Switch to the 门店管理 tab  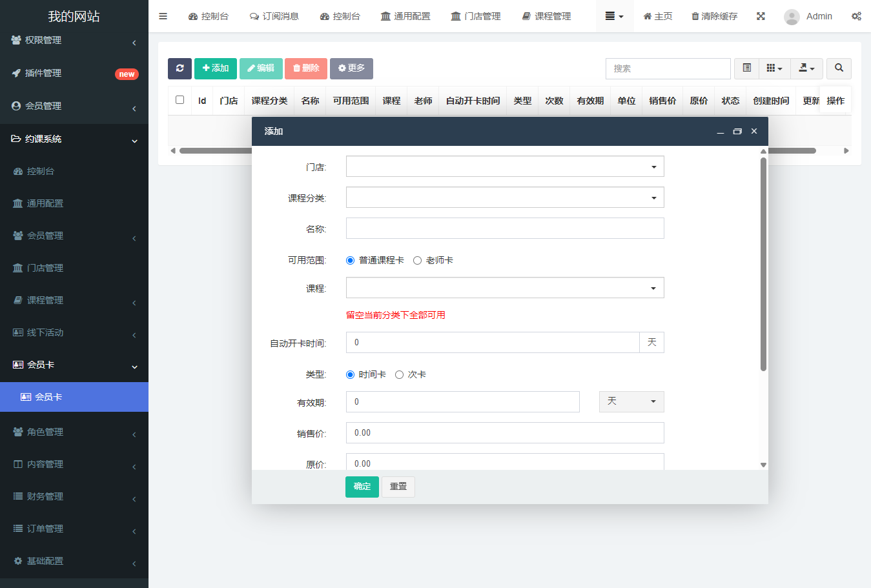(x=476, y=16)
